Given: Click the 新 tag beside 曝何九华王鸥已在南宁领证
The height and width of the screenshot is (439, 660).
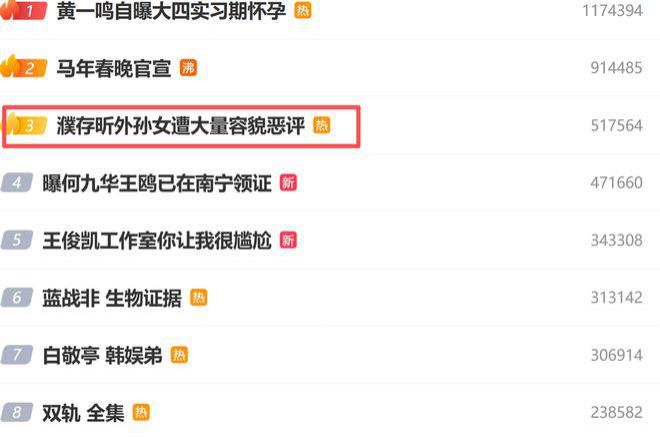Looking at the screenshot, I should 288,183.
